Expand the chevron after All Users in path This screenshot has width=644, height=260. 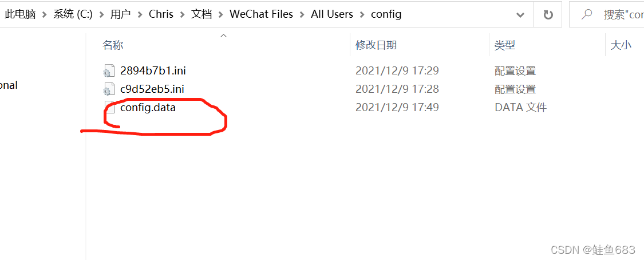(362, 14)
